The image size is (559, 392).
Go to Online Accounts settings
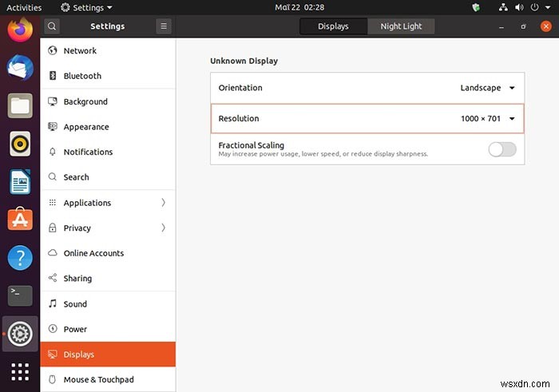pyautogui.click(x=108, y=252)
